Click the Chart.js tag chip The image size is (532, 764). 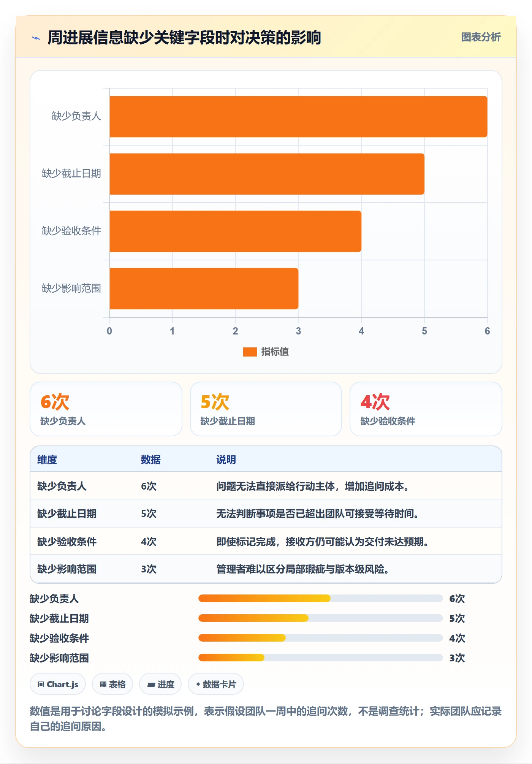point(58,684)
